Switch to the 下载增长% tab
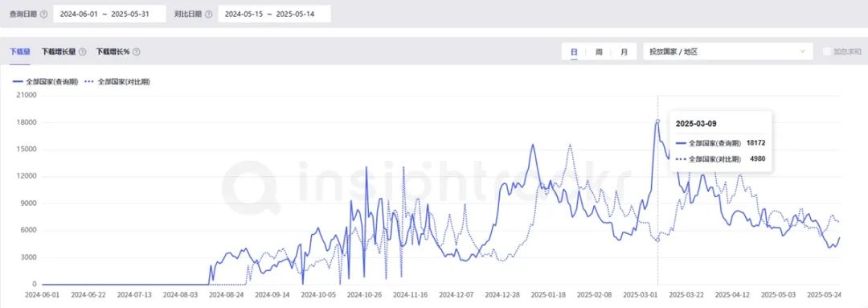 113,51
